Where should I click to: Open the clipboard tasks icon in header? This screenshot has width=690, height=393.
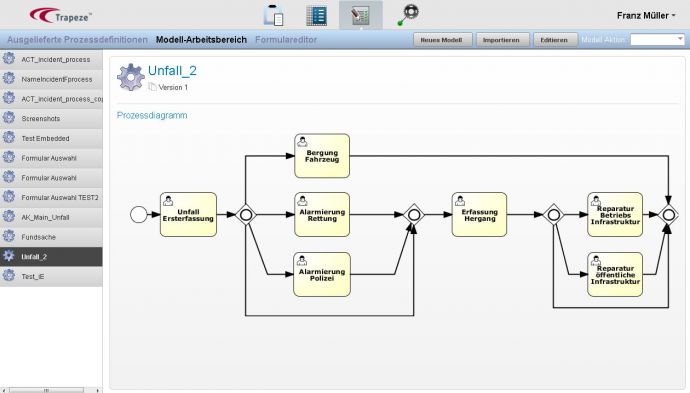click(x=273, y=15)
